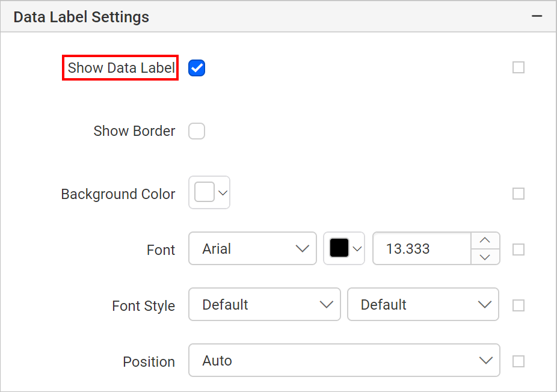Tick the small square right of Font Style
Viewport: 557px width, 392px height.
pyautogui.click(x=519, y=305)
